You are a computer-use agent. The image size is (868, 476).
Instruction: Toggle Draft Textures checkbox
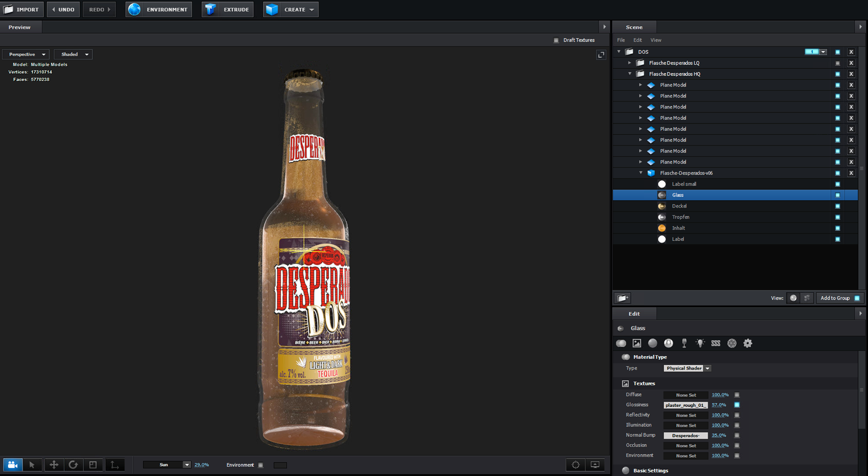[556, 40]
